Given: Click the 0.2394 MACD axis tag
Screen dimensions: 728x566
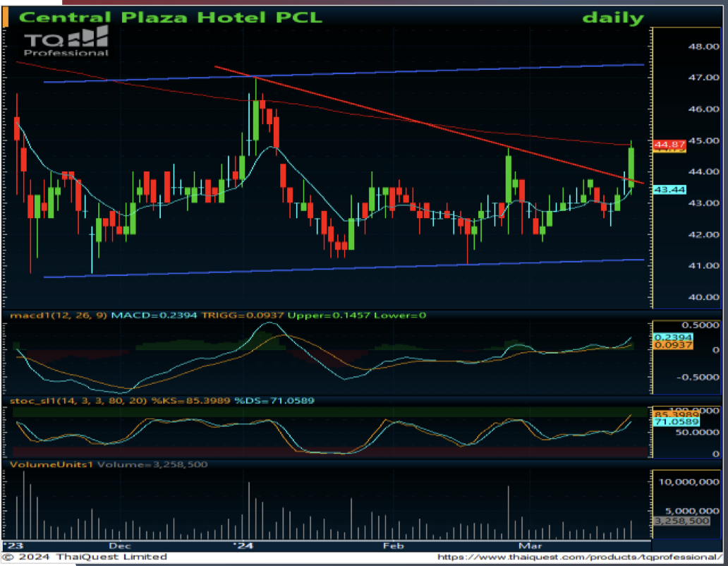Looking at the screenshot, I should (673, 337).
